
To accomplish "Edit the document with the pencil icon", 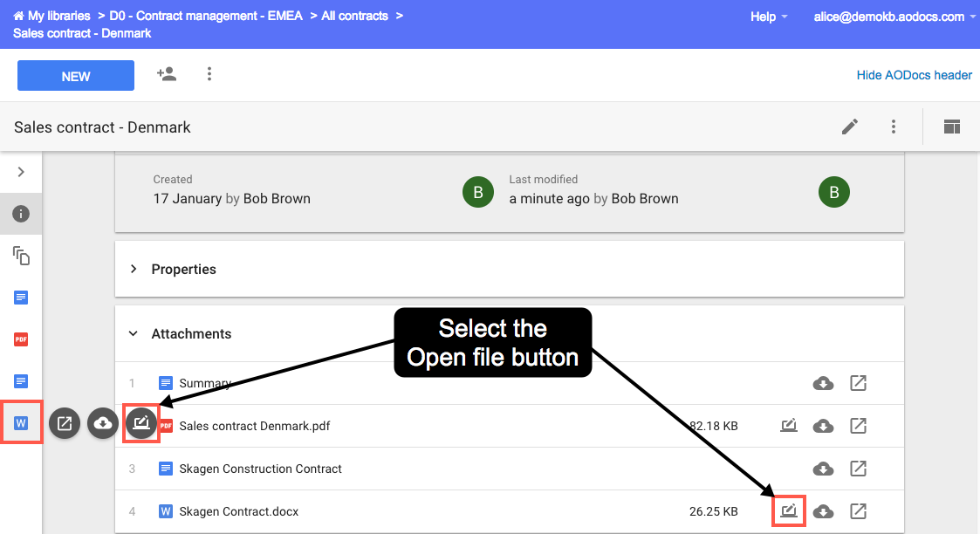I will click(x=849, y=127).
